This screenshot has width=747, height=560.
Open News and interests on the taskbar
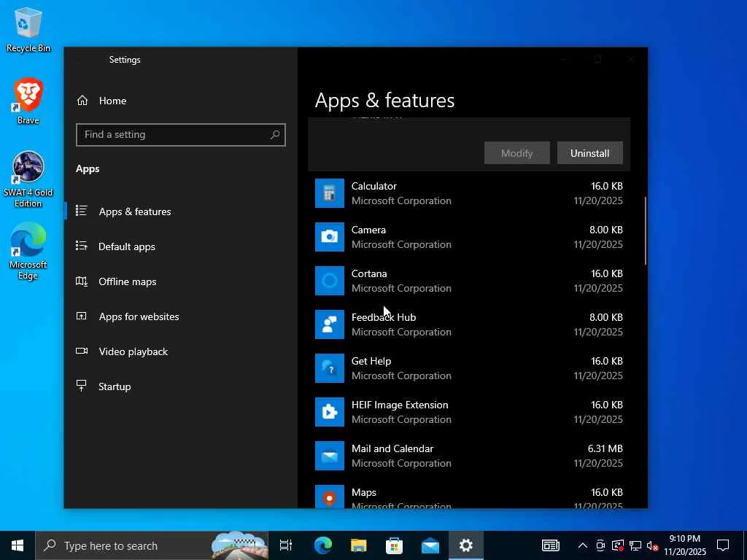click(551, 545)
